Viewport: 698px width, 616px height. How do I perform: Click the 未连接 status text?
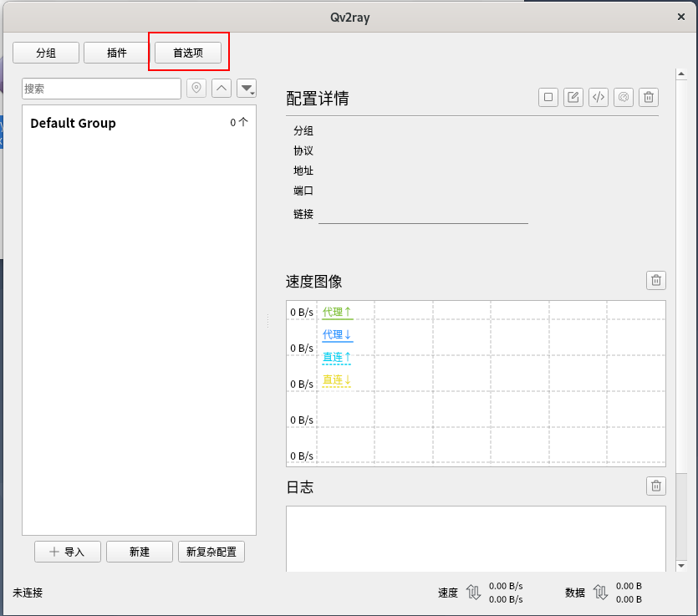(28, 593)
